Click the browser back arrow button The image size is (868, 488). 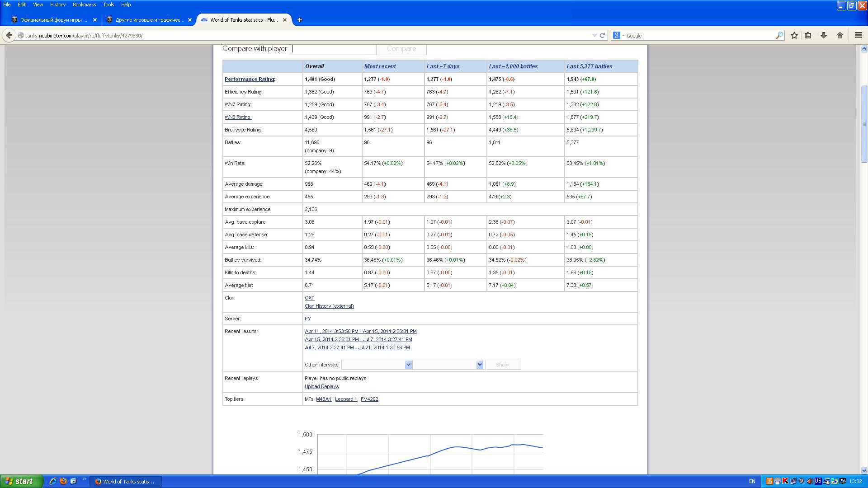9,35
